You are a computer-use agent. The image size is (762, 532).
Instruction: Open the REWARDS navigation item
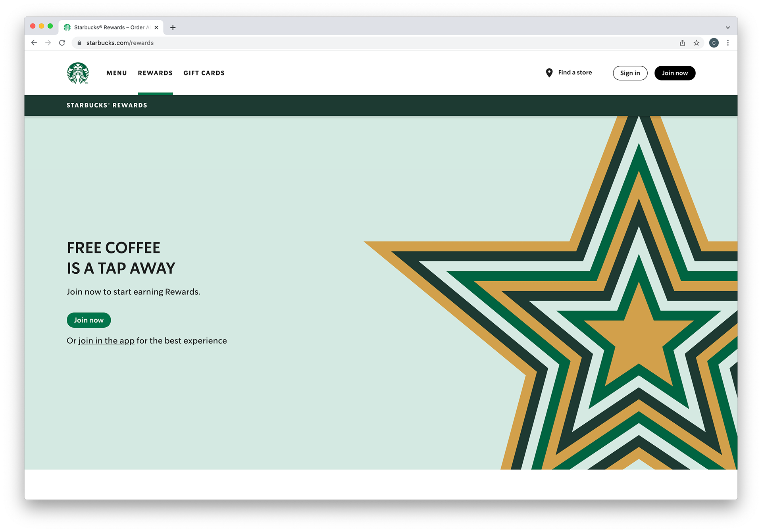pyautogui.click(x=155, y=73)
